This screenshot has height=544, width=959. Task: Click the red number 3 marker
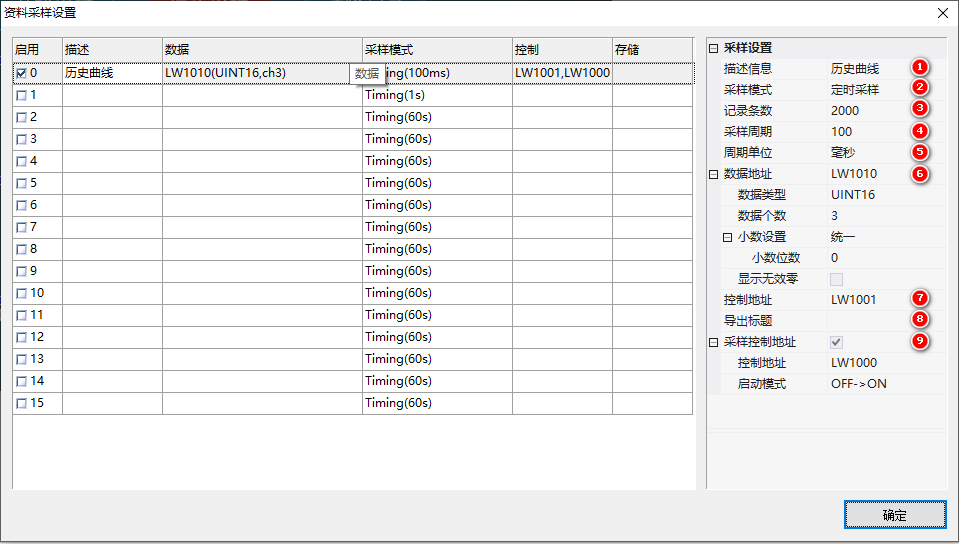919,109
